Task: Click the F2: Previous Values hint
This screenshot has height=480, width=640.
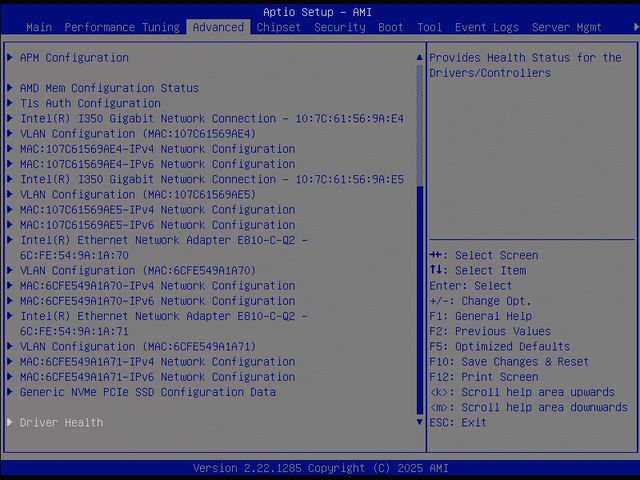Action: coord(490,331)
